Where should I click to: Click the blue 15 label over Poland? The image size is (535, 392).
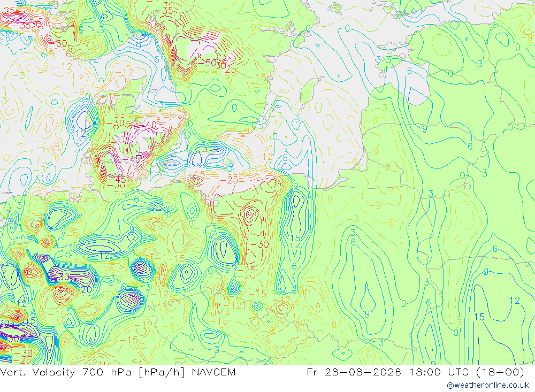tap(295, 238)
